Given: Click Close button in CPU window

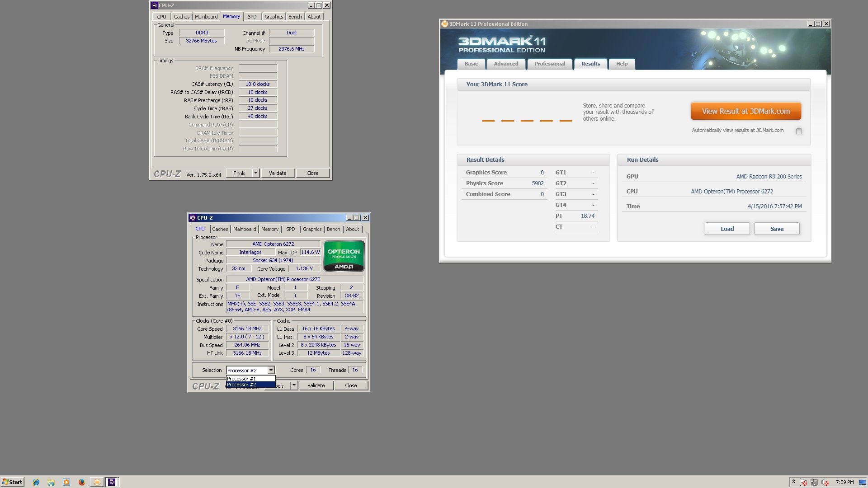Looking at the screenshot, I should coord(351,385).
